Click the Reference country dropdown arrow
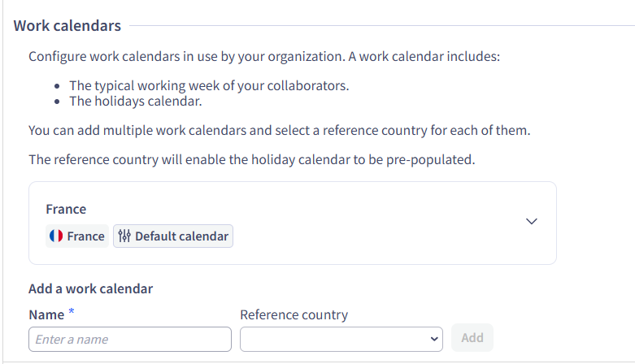 point(434,339)
